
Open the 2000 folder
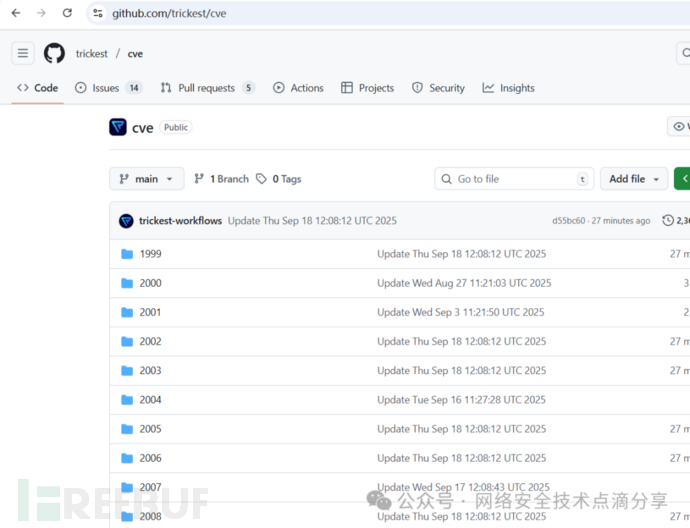(x=150, y=283)
